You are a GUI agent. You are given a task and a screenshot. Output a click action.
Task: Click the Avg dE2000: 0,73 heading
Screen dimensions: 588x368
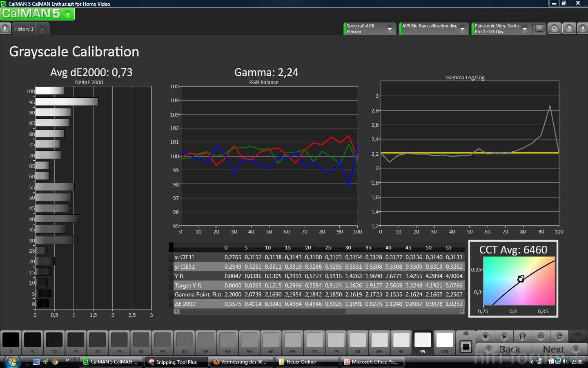(x=91, y=72)
